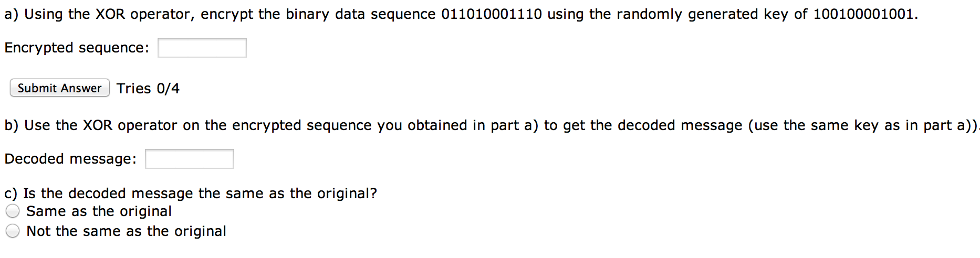Click the "Same as the original" label text
Viewport: 980px width, 258px height.
pyautogui.click(x=99, y=211)
